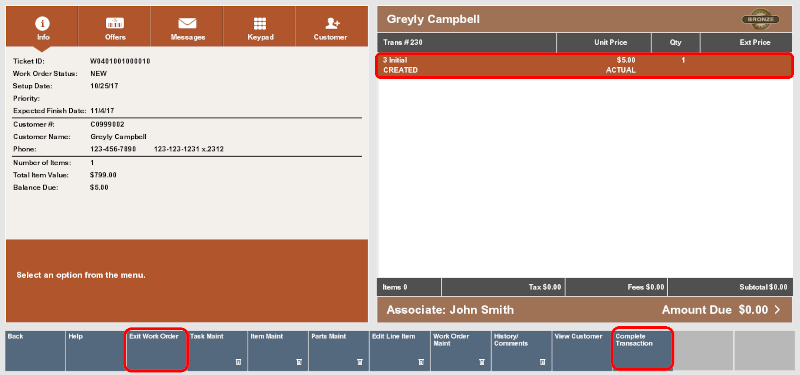Click phone number 123-456-7890

pyautogui.click(x=113, y=149)
